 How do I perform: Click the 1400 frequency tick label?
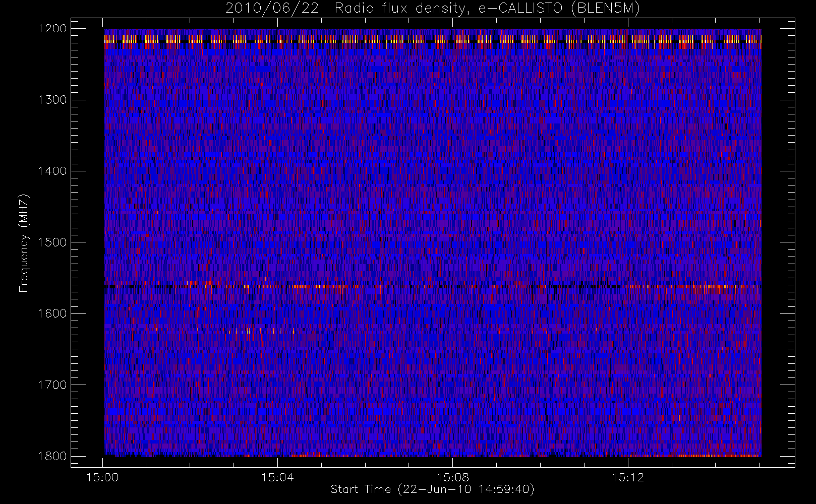coord(52,171)
